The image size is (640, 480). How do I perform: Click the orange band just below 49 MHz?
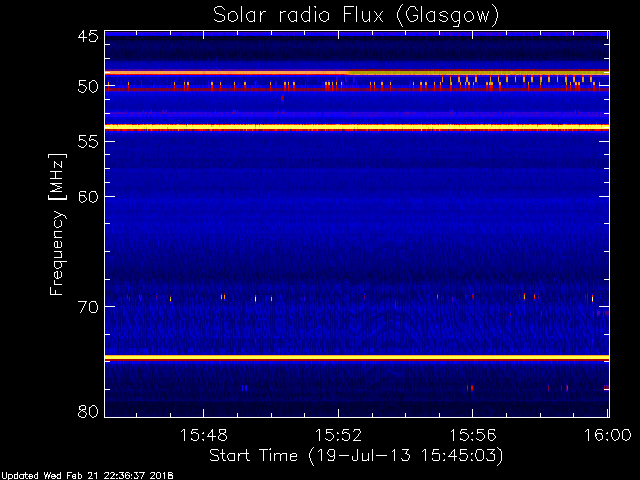357,73
